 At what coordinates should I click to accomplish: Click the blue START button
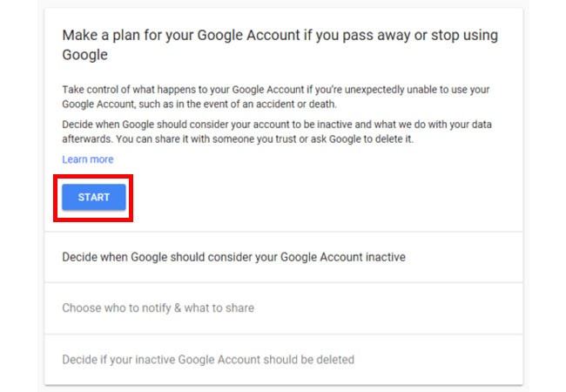(93, 198)
